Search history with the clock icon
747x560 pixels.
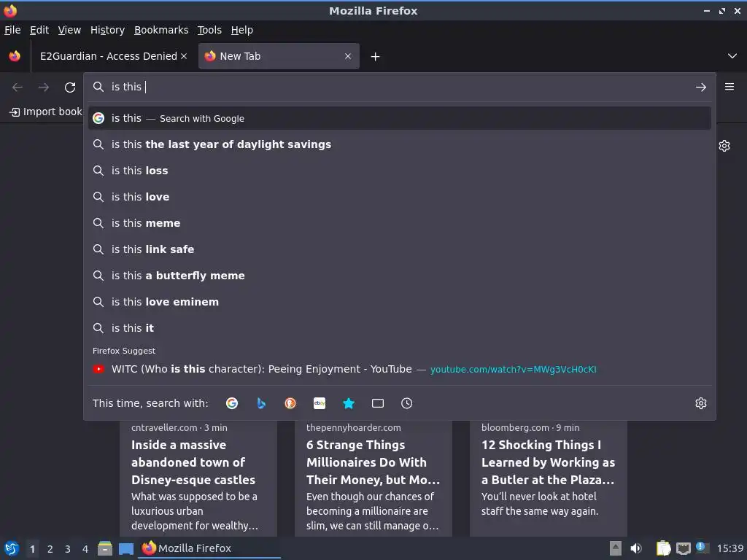[x=407, y=403]
